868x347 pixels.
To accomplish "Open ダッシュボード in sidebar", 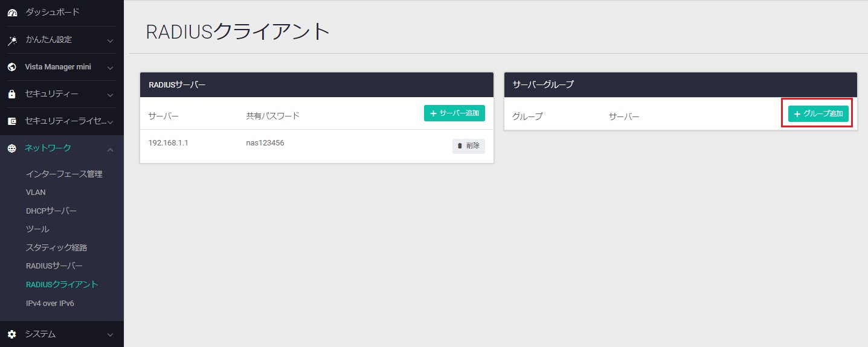I will [53, 12].
